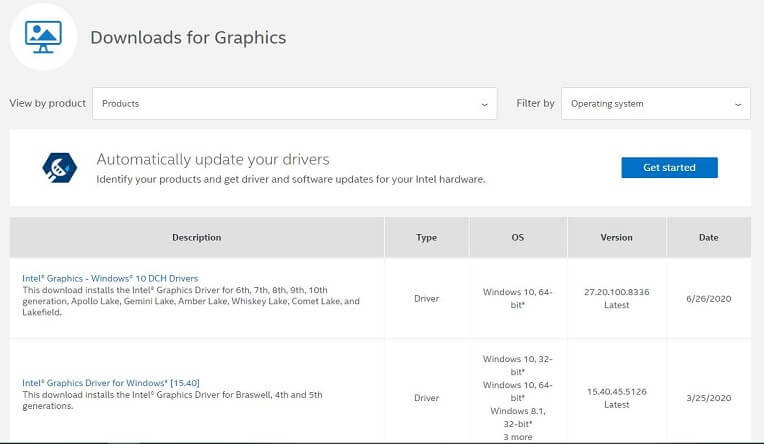
Task: Select version 15.40.45.5126 cell
Action: (616, 398)
